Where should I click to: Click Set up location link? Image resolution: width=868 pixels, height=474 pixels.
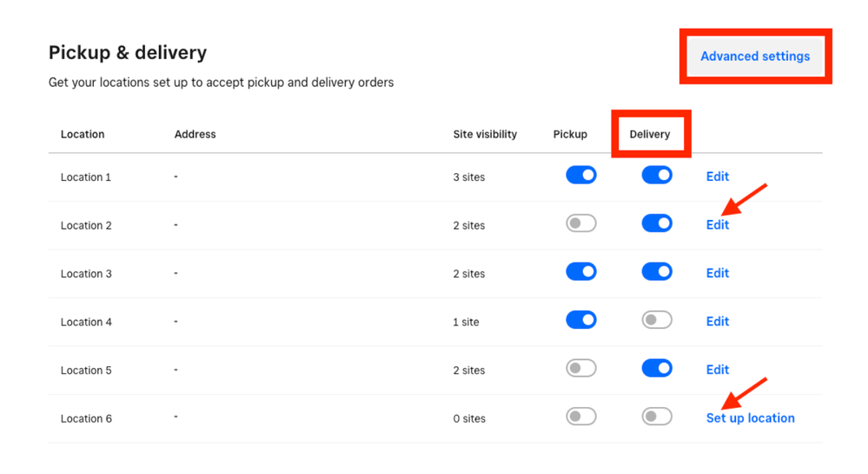point(750,418)
